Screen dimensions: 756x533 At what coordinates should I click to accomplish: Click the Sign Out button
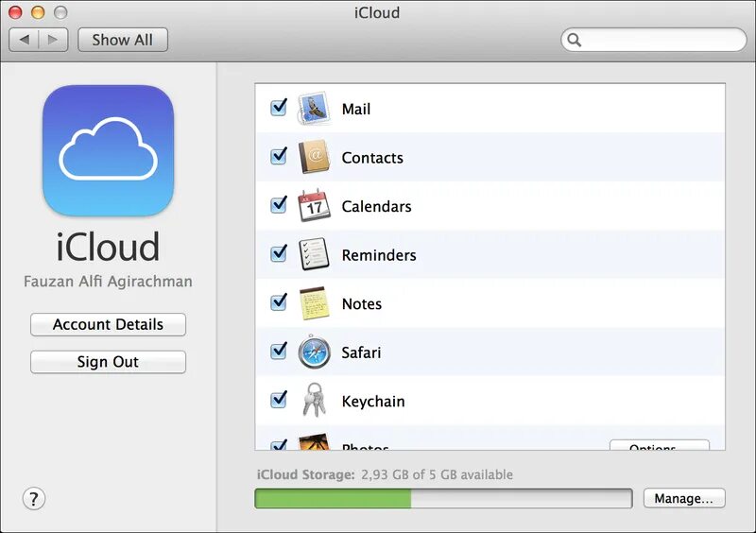(108, 362)
